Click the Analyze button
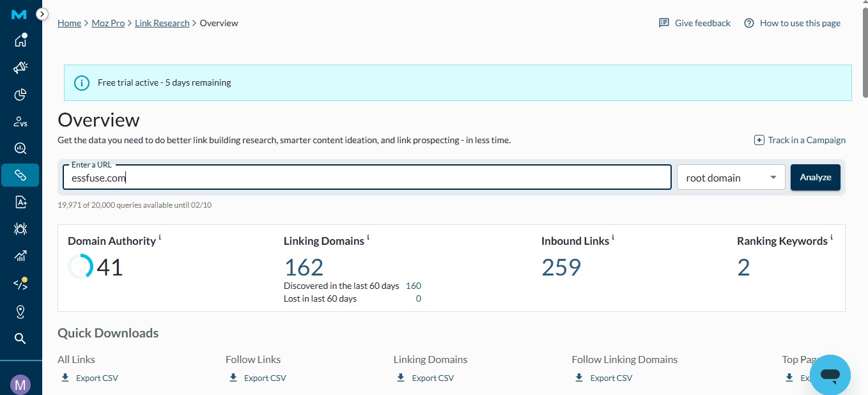868x395 pixels. pos(816,178)
